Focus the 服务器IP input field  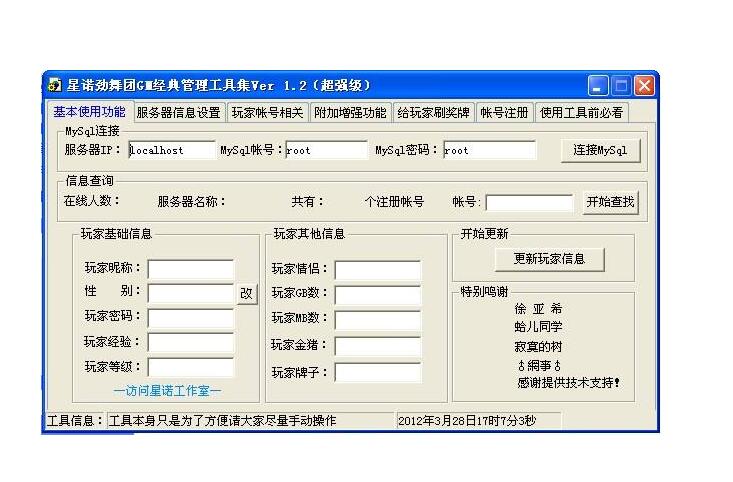coord(170,151)
